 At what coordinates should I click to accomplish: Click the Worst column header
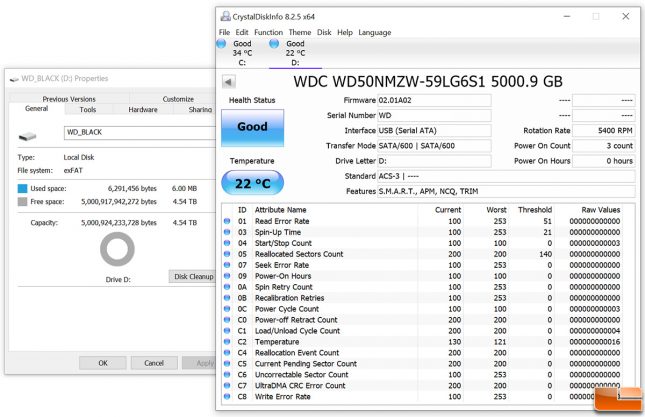tap(497, 210)
